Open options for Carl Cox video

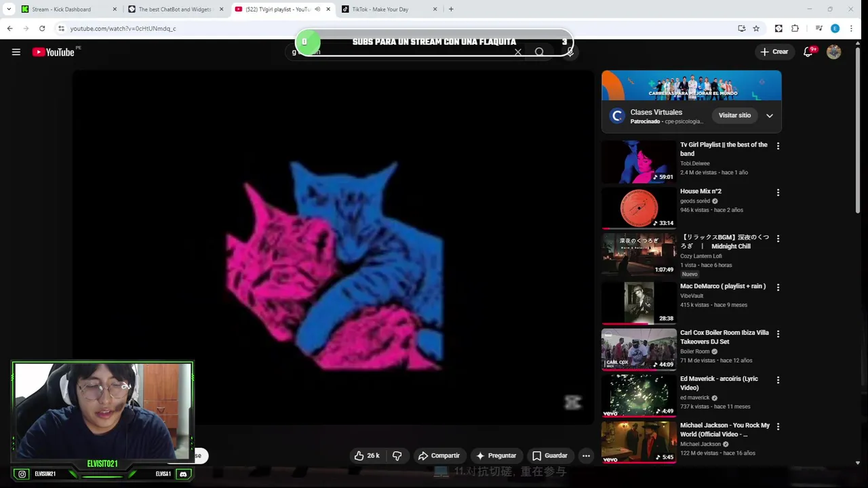[x=778, y=333]
